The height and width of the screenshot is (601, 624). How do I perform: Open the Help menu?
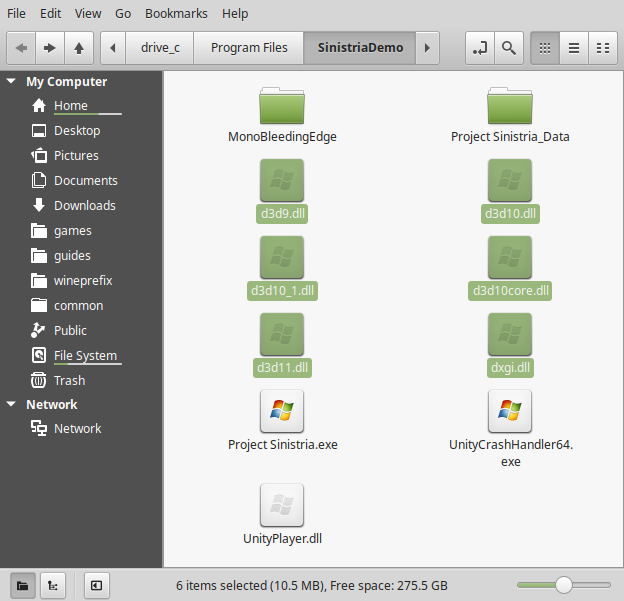[235, 14]
